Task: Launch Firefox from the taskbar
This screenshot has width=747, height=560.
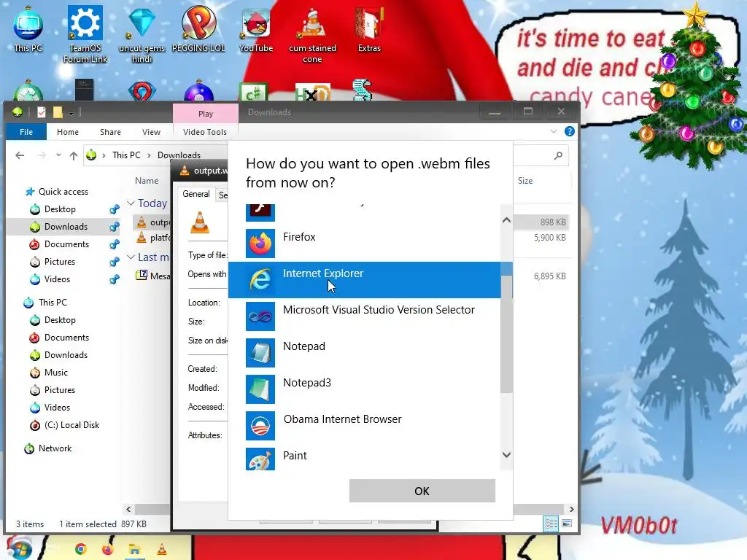Action: click(108, 549)
